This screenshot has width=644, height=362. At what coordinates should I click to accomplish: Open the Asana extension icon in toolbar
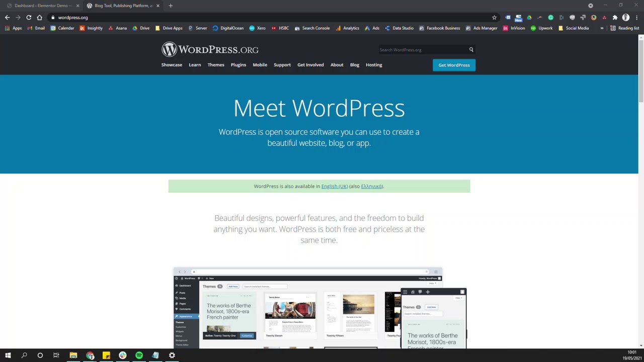click(x=604, y=18)
